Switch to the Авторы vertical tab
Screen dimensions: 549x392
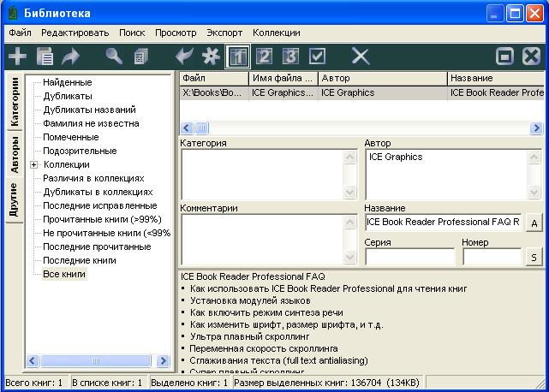coord(15,154)
